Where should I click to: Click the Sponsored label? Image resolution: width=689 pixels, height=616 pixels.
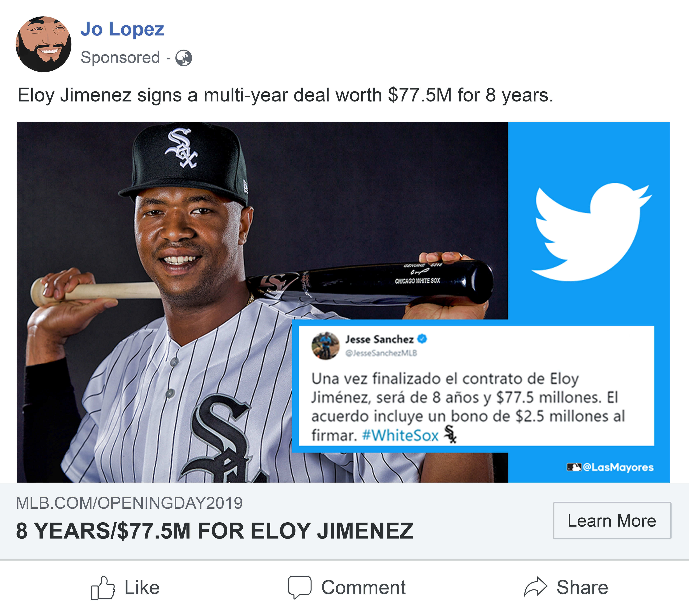point(120,58)
